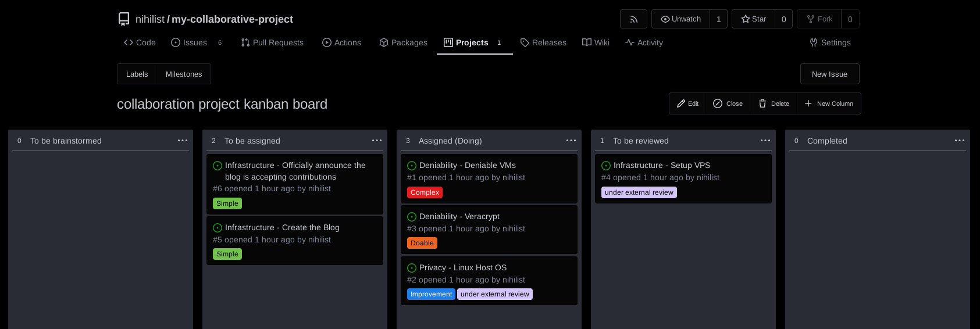Click the Edit pencil icon button
980x329 pixels.
(687, 103)
